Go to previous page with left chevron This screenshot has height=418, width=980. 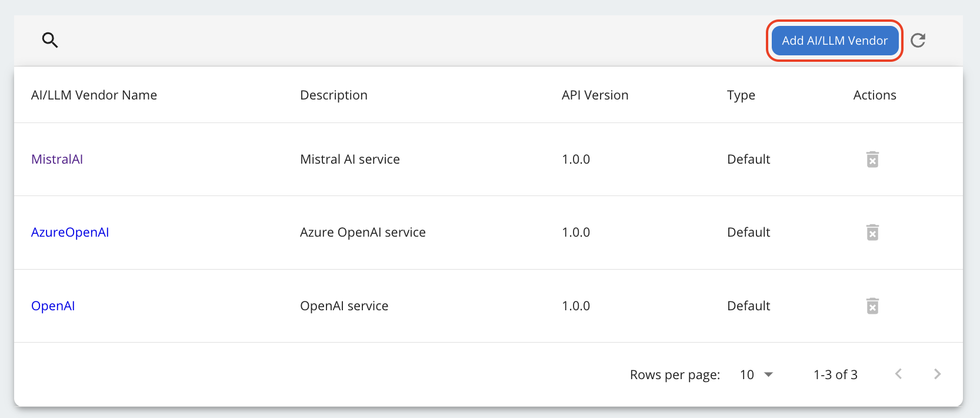(898, 374)
